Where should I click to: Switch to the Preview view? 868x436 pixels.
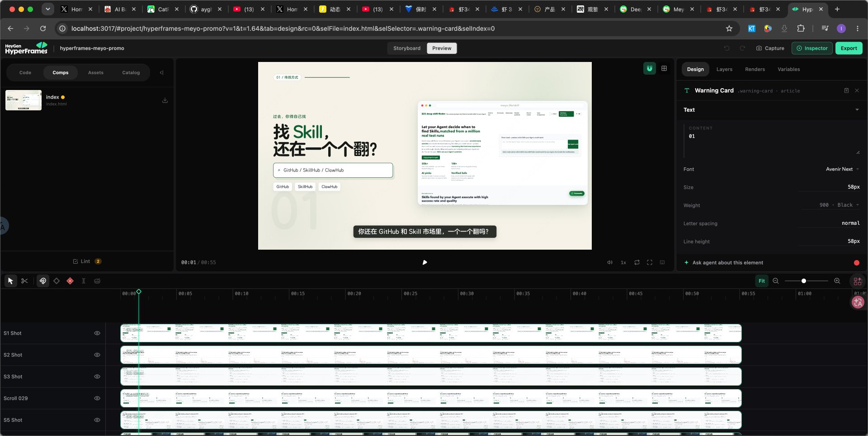click(442, 48)
